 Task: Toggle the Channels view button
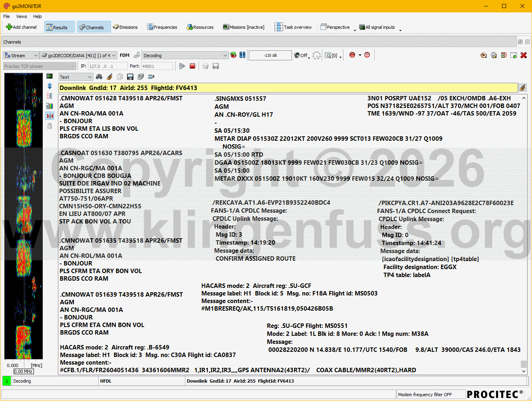92,27
